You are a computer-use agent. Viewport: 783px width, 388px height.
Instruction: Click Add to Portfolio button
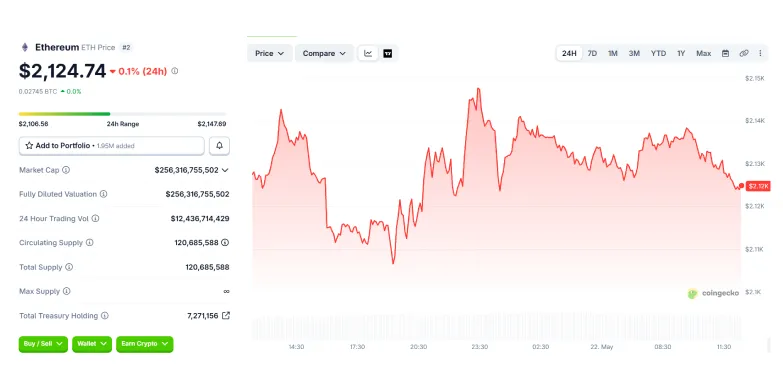[112, 146]
